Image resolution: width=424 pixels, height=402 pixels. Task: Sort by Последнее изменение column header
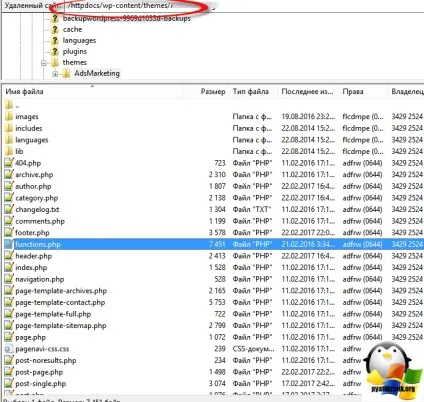(308, 91)
